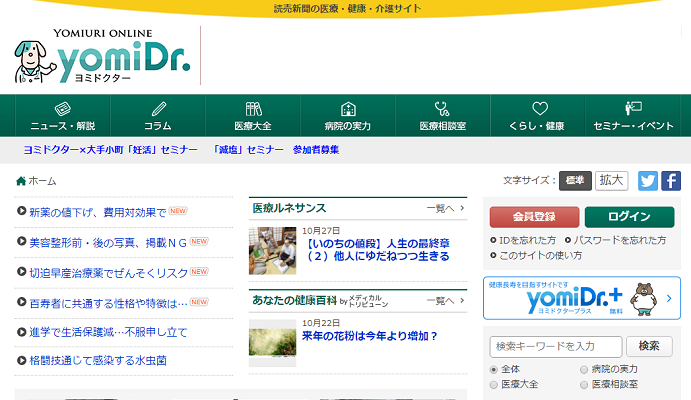Focus the 検索キーワードを入力 search field

click(x=556, y=347)
